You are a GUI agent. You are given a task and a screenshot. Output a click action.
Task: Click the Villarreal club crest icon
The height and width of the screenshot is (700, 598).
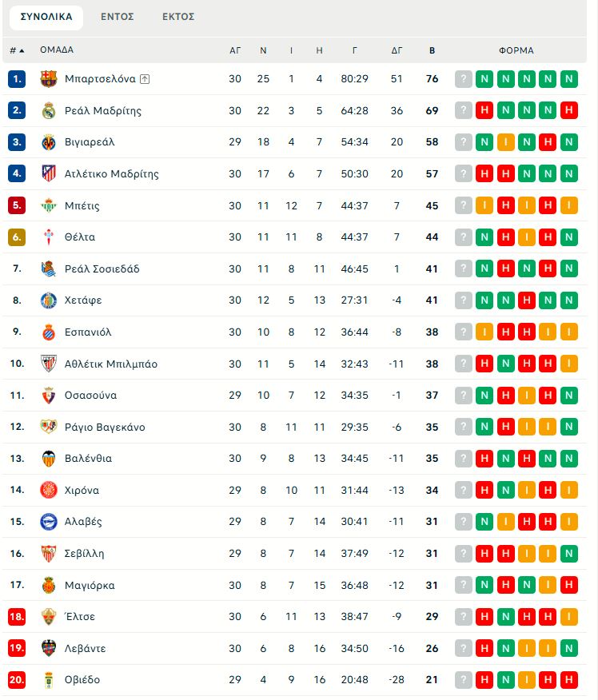pyautogui.click(x=49, y=142)
